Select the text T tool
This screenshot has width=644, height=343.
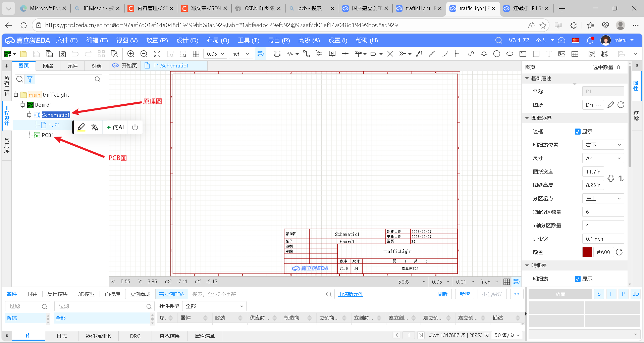(549, 54)
